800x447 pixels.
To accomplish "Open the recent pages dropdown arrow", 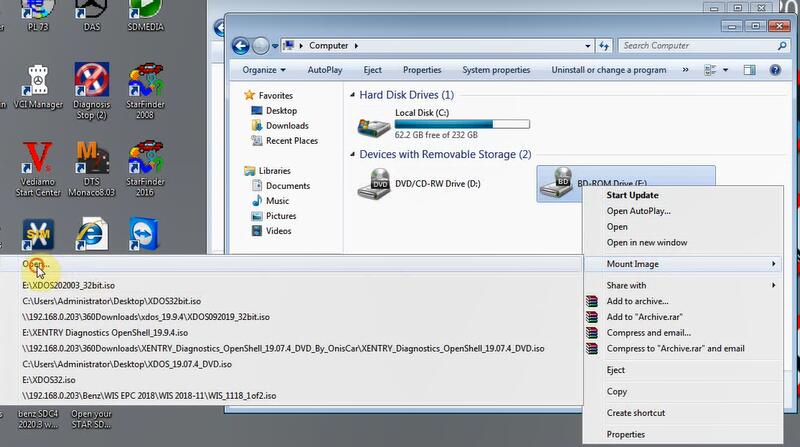I will (274, 46).
